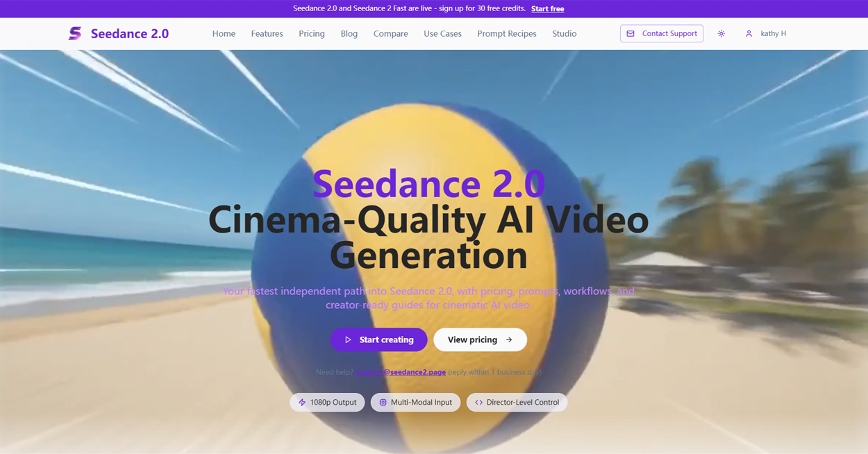
Task: Toggle the light/dark theme sun icon
Action: point(721,33)
